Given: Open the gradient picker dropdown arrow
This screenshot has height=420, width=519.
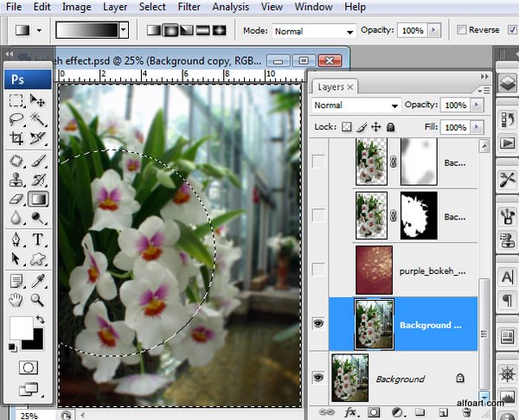Looking at the screenshot, I should point(124,30).
